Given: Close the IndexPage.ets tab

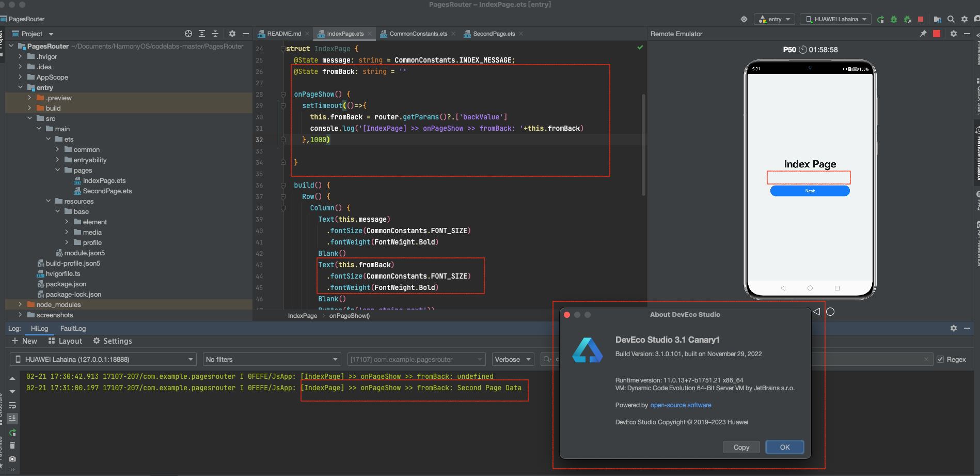Looking at the screenshot, I should click(370, 34).
